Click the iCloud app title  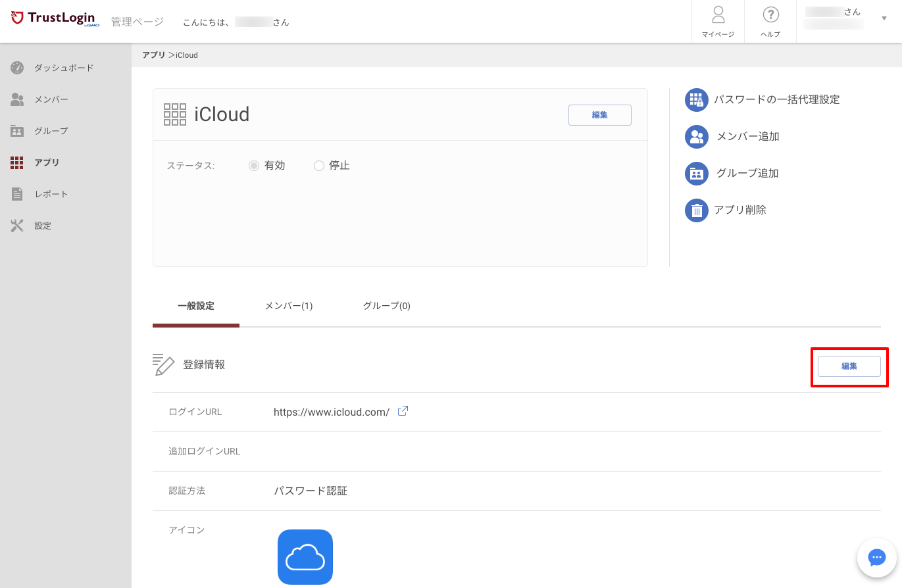[x=222, y=114]
